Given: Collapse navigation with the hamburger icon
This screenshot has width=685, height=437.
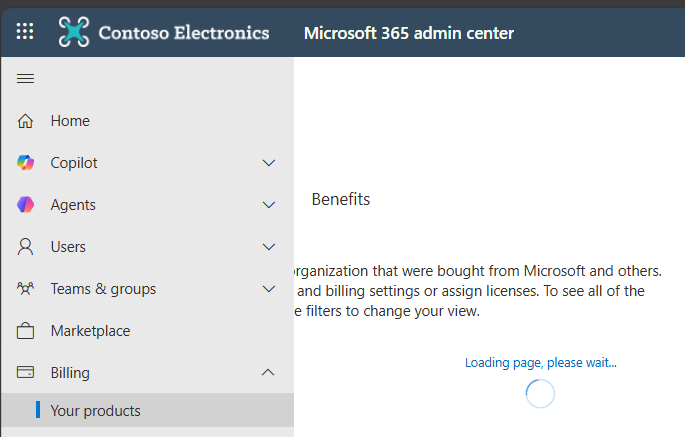Looking at the screenshot, I should click(26, 79).
